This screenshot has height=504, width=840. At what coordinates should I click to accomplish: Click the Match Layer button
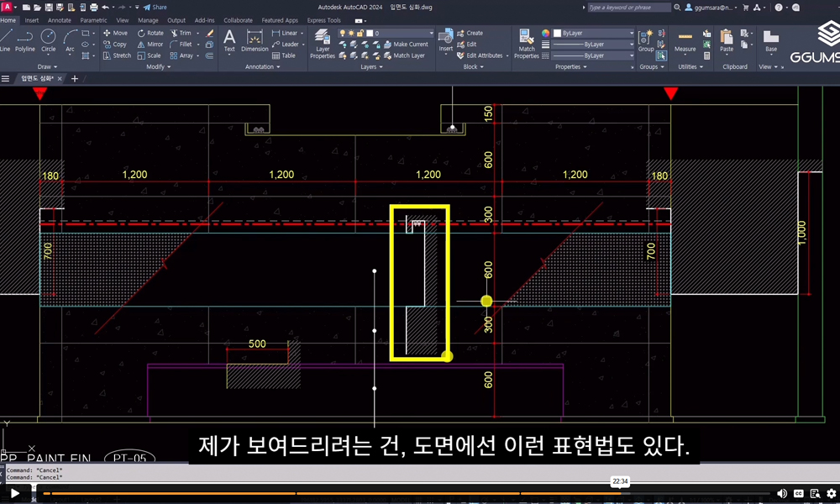(405, 55)
